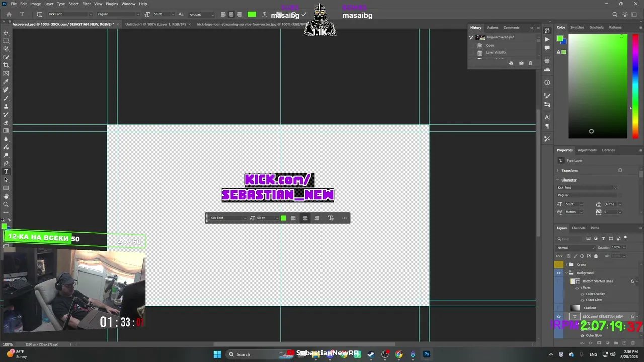Open Brush Settings panel icon in dock
The image size is (644, 362).
coord(547,105)
